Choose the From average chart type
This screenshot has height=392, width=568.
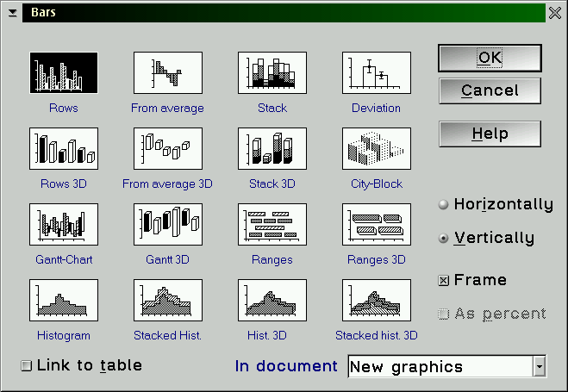[168, 73]
